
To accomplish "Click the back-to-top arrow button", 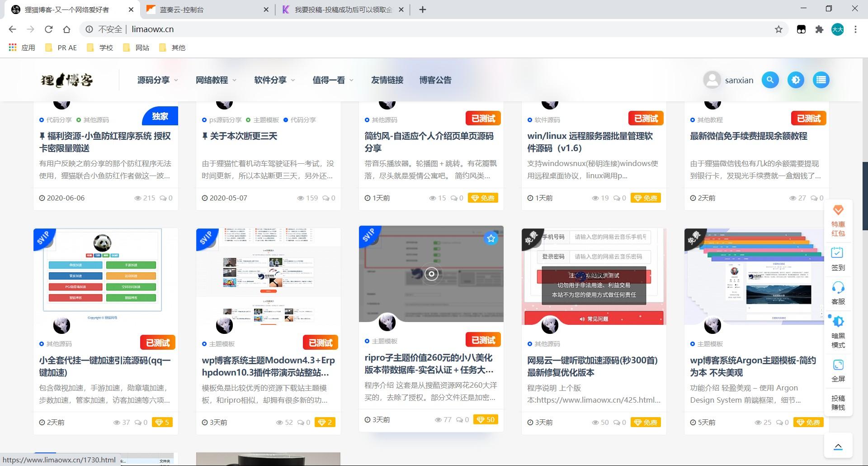I will point(838,446).
